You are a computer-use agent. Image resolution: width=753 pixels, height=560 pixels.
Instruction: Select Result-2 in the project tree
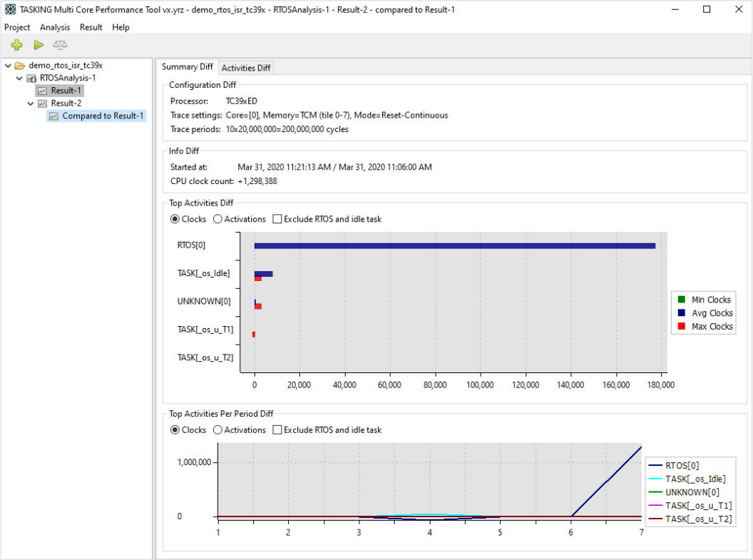coord(66,103)
